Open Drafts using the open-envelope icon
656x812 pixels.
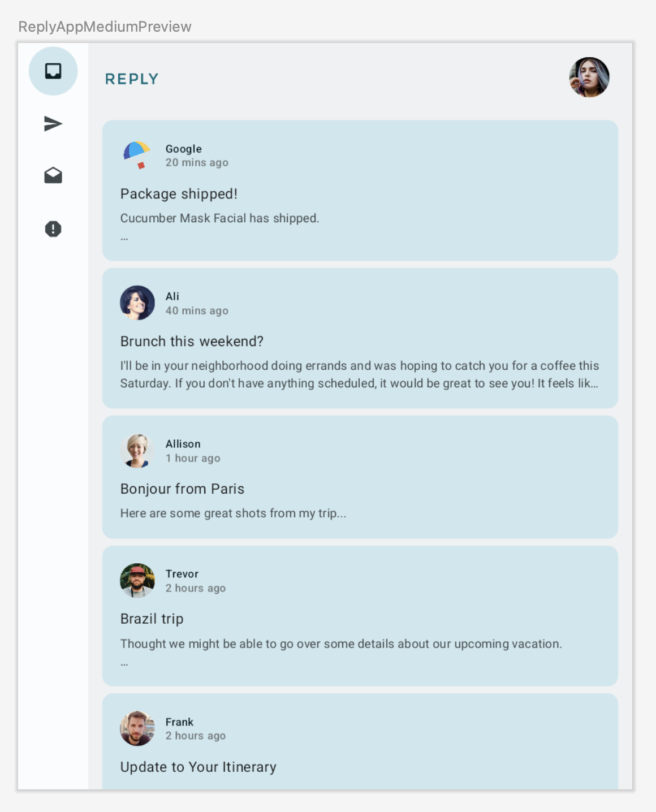tap(53, 176)
